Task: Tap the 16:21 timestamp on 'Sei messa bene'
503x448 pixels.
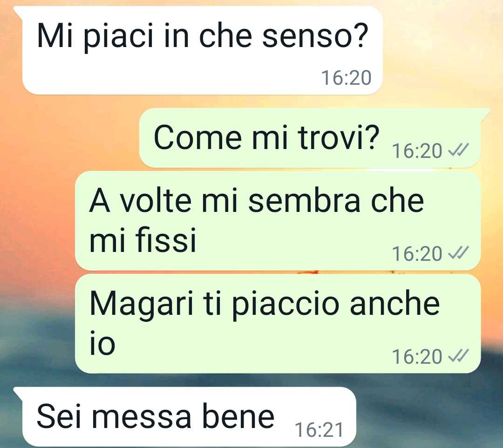Action: [x=319, y=430]
